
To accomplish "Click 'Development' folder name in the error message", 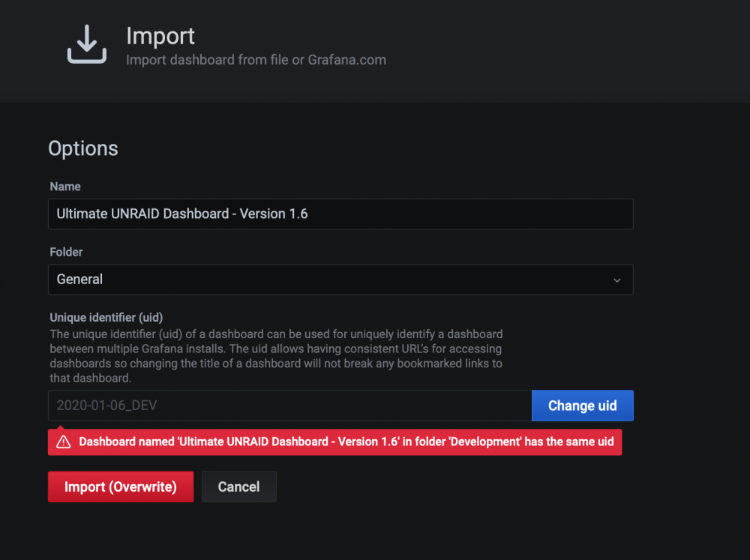I will [484, 442].
